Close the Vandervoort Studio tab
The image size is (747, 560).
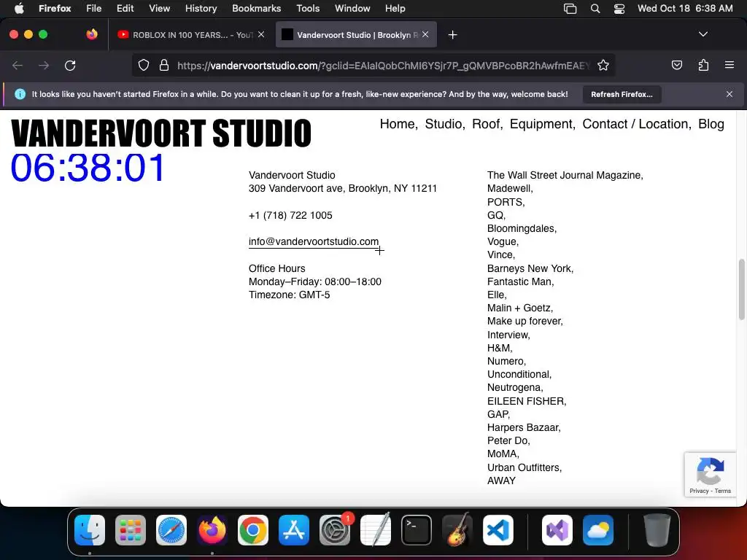(425, 34)
